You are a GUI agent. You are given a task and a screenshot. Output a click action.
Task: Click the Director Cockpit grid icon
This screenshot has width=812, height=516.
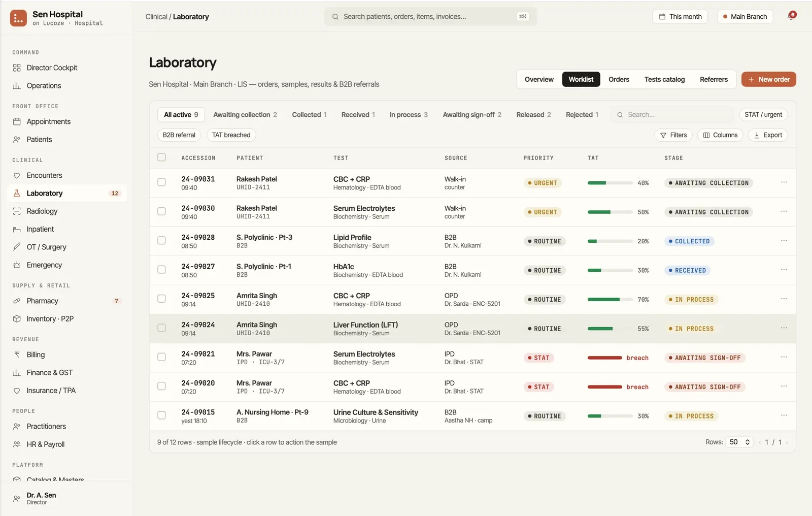(x=17, y=68)
